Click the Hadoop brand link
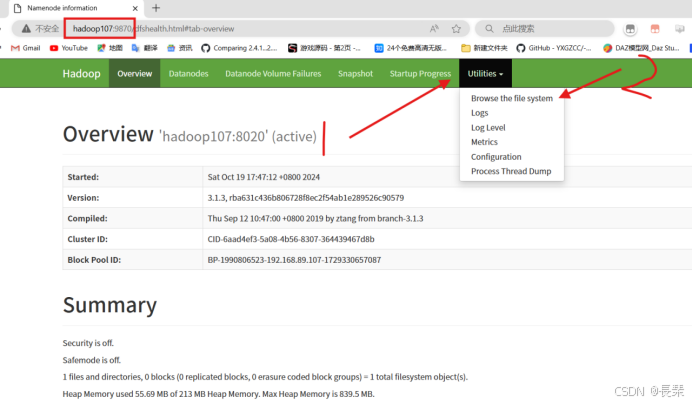The image size is (692, 405). tap(82, 74)
